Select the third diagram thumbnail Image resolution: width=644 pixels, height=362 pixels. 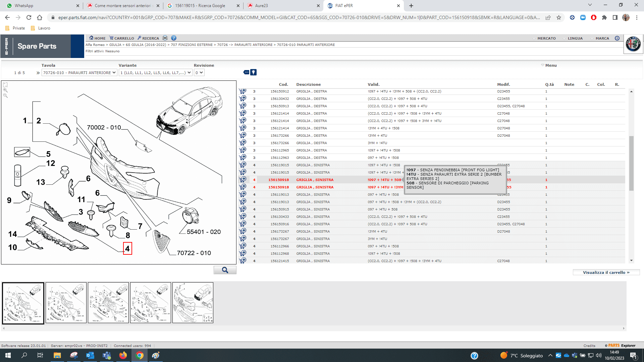pos(108,303)
